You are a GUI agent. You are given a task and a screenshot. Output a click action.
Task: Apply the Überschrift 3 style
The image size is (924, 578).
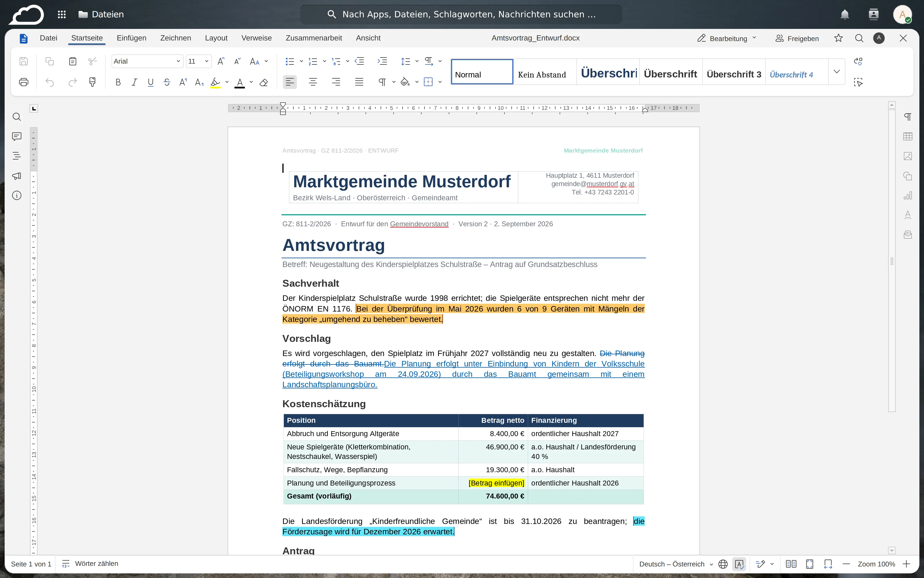pos(733,71)
